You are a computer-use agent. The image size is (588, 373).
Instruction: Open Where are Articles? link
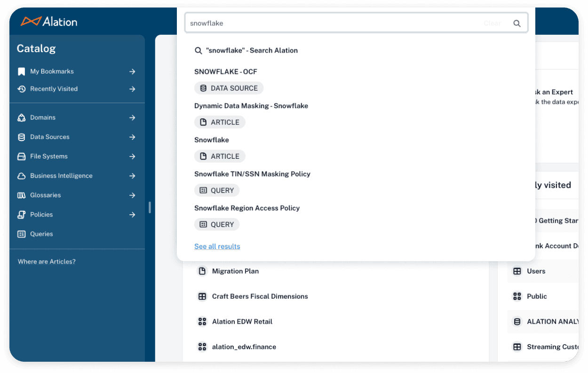[x=47, y=262]
